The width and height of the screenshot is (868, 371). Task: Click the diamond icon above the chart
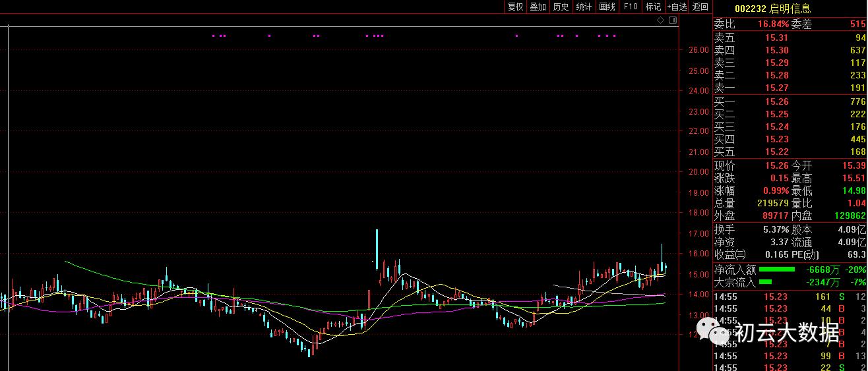click(661, 20)
